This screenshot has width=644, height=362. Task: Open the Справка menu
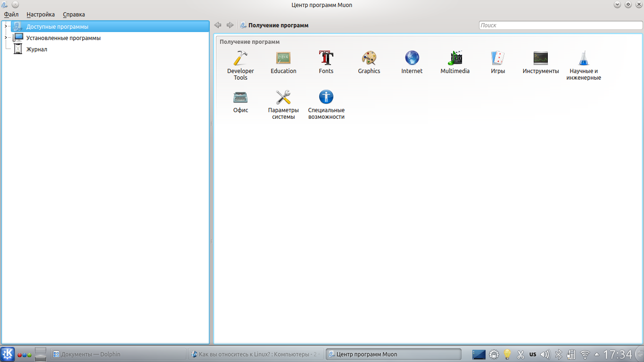[x=74, y=15]
